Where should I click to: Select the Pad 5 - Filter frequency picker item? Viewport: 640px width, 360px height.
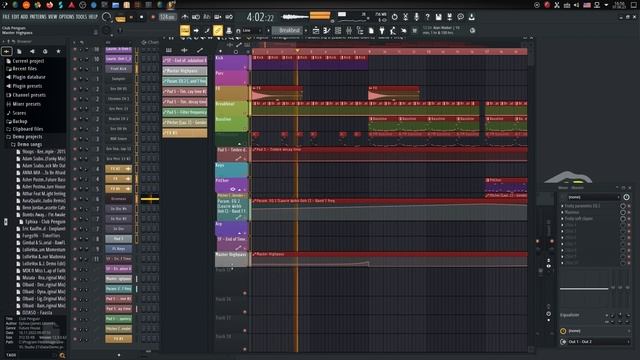point(185,112)
